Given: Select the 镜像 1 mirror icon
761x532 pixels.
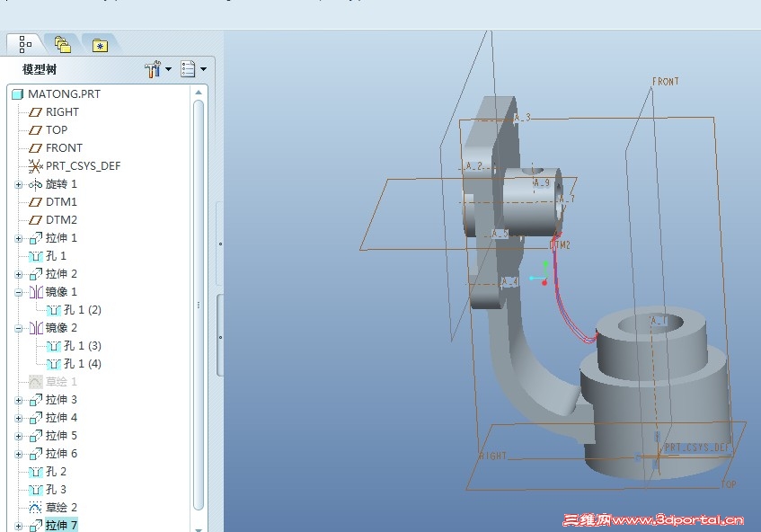Looking at the screenshot, I should (36, 292).
